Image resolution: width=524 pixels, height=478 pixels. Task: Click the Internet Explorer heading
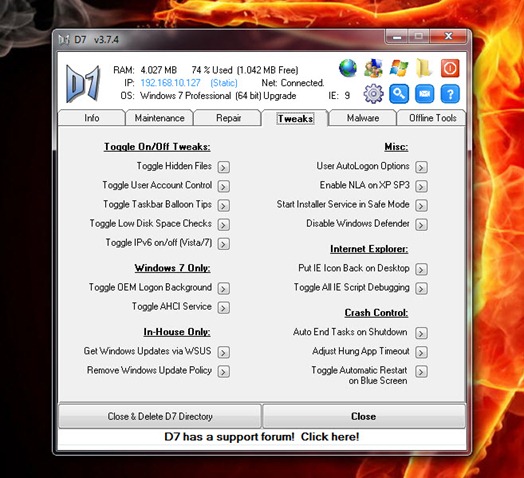coord(369,249)
